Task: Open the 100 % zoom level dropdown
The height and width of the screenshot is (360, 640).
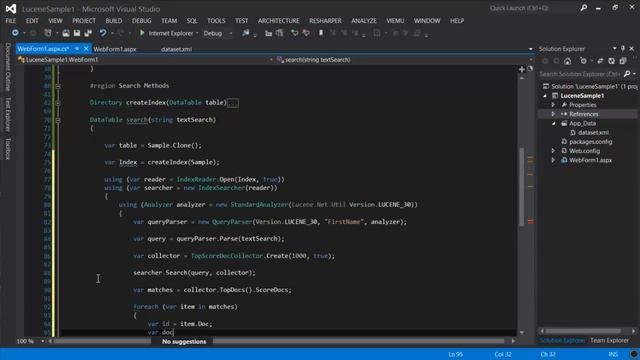Action: pyautogui.click(x=42, y=341)
